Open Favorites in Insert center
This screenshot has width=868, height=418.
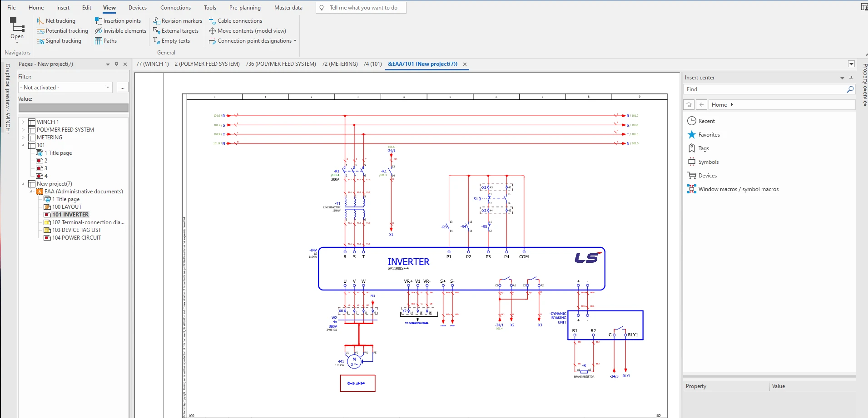[x=709, y=135]
